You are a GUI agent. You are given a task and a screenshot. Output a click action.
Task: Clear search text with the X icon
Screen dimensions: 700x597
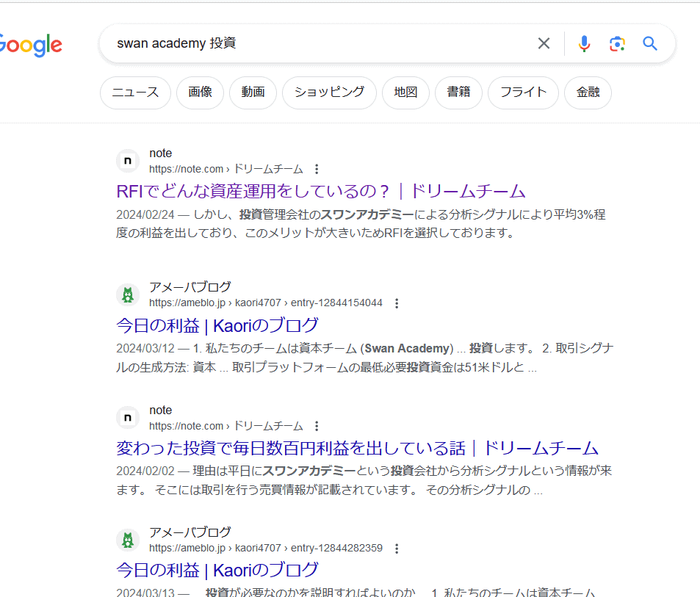click(x=544, y=43)
